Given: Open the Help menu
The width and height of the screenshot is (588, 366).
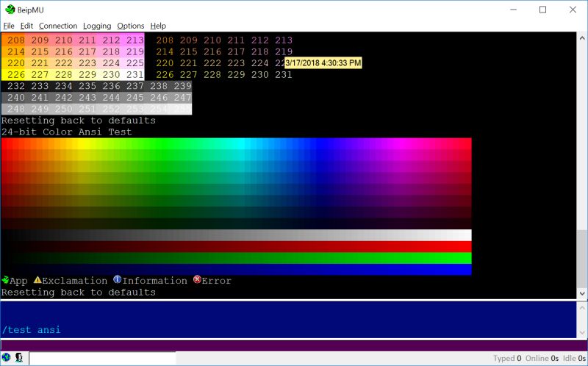Looking at the screenshot, I should click(x=158, y=26).
